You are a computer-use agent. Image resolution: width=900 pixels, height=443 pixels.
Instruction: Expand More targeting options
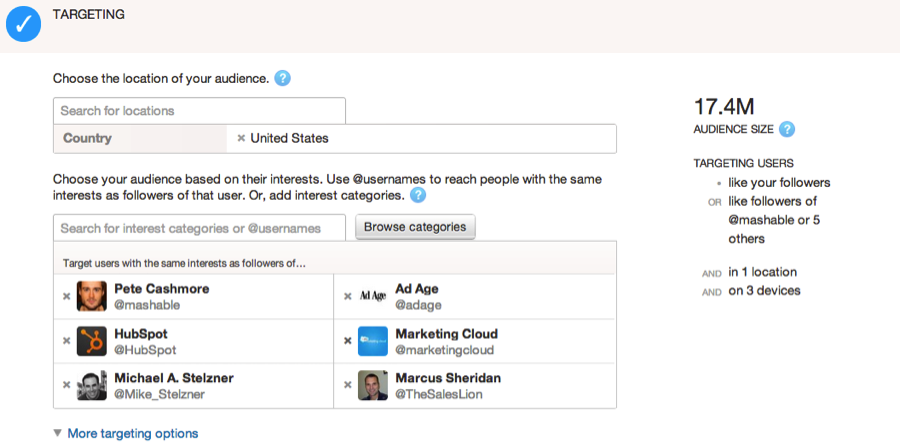click(x=133, y=433)
